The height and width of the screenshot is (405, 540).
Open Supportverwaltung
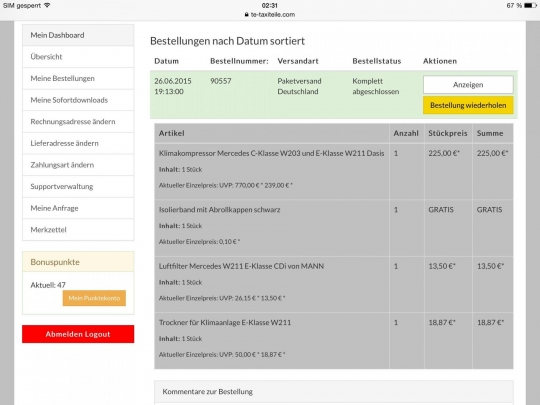click(78, 187)
